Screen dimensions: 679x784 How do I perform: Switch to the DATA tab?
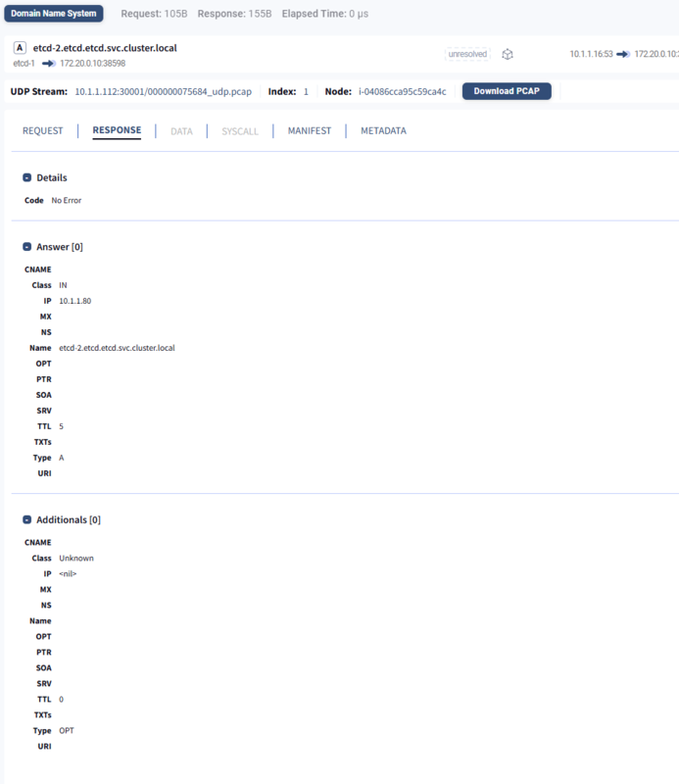(x=181, y=131)
